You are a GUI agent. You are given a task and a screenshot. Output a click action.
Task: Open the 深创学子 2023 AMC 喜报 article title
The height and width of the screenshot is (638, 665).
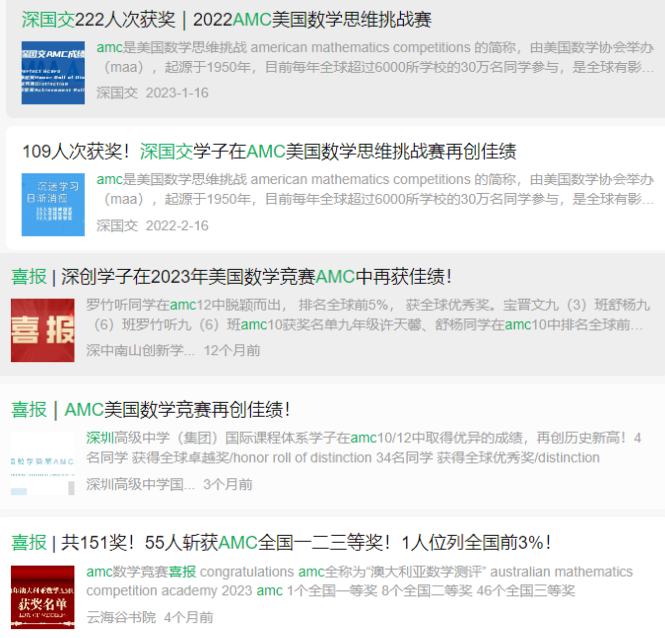231,276
